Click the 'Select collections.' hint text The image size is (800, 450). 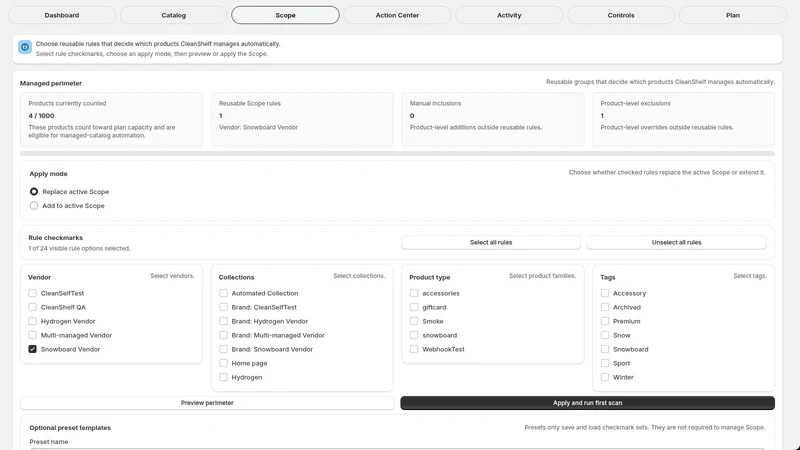click(359, 276)
